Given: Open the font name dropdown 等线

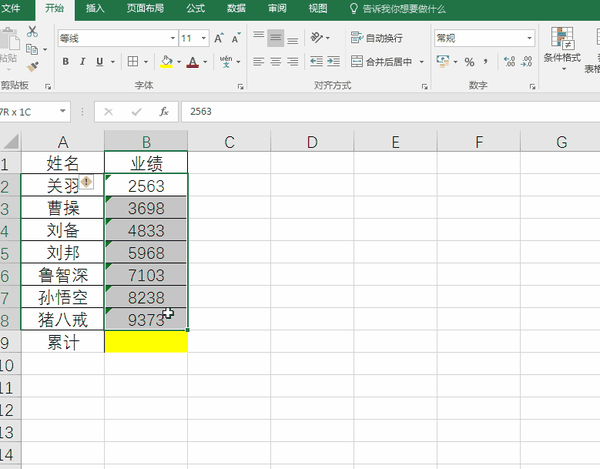Looking at the screenshot, I should 172,38.
